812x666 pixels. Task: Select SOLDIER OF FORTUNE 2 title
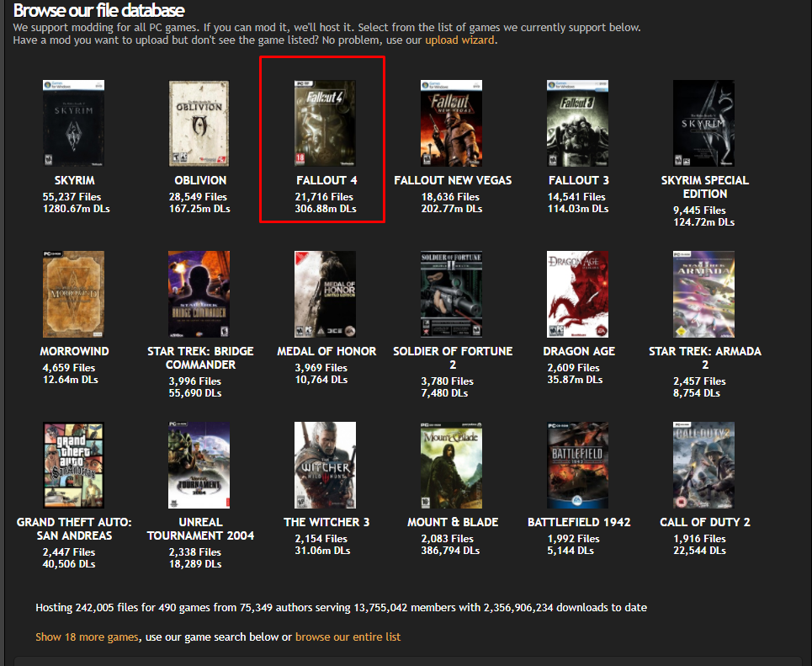pos(454,358)
